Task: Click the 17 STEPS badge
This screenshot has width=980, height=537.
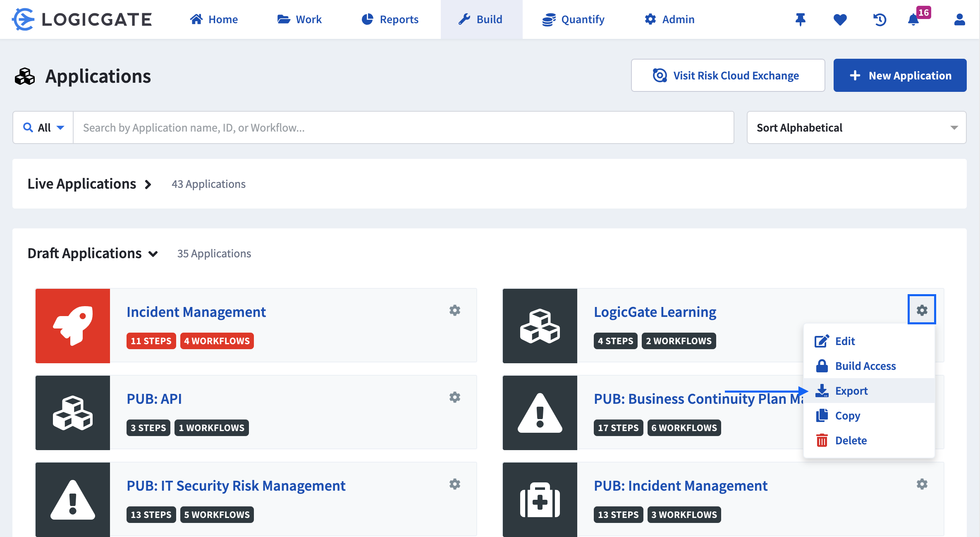Action: click(x=618, y=428)
